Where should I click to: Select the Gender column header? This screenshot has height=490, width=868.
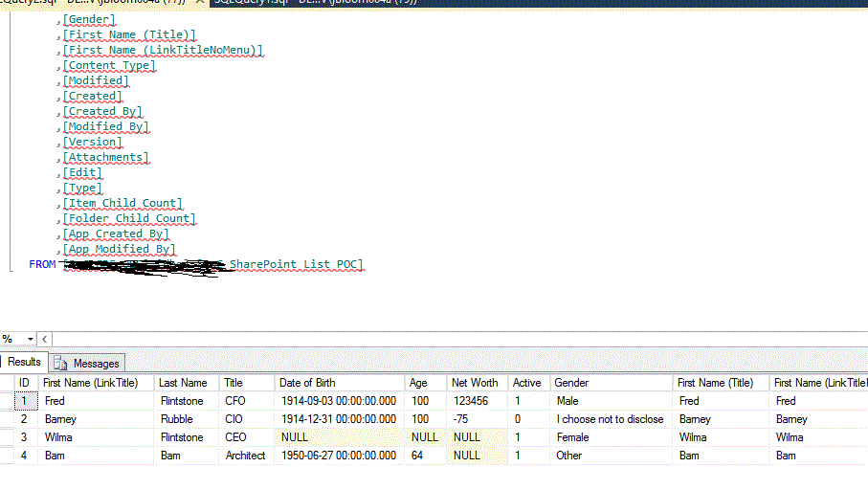(612, 383)
